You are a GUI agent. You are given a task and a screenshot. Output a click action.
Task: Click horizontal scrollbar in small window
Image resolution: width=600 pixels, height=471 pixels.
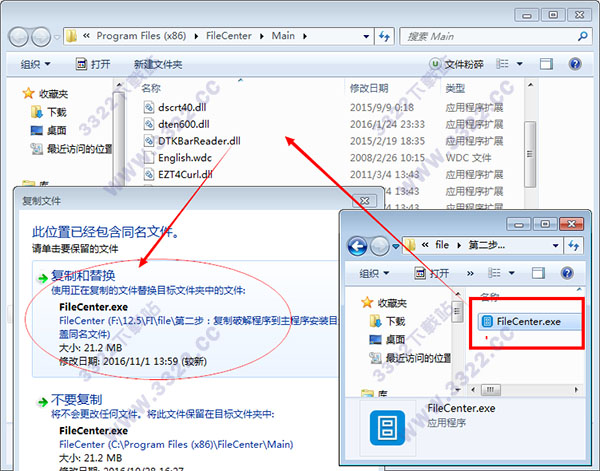pos(491,390)
